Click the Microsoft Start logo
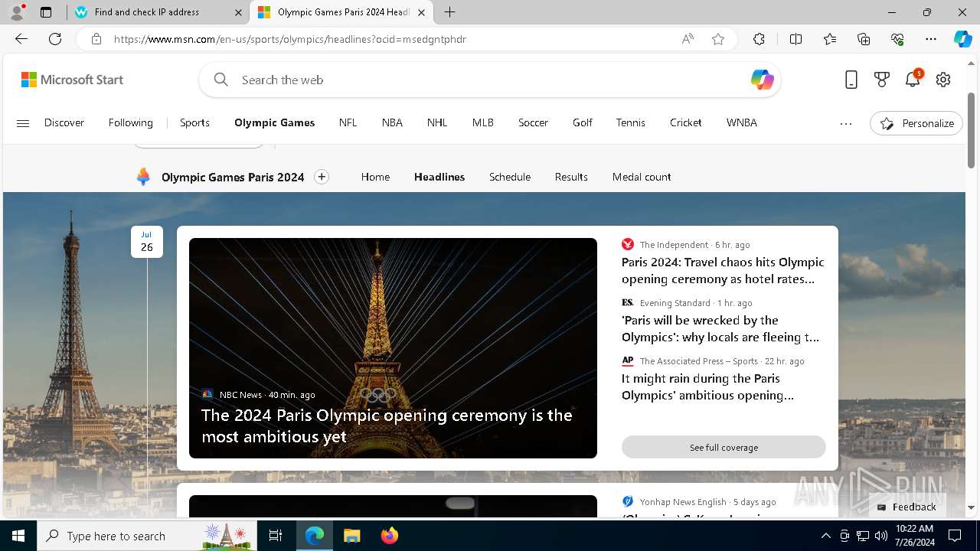Viewport: 980px width, 551px height. pyautogui.click(x=72, y=80)
